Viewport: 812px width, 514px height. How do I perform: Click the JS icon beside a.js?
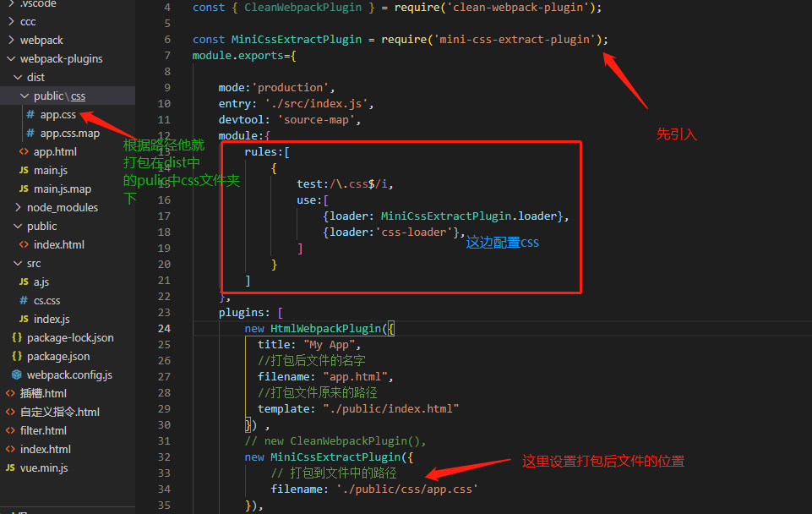[24, 282]
